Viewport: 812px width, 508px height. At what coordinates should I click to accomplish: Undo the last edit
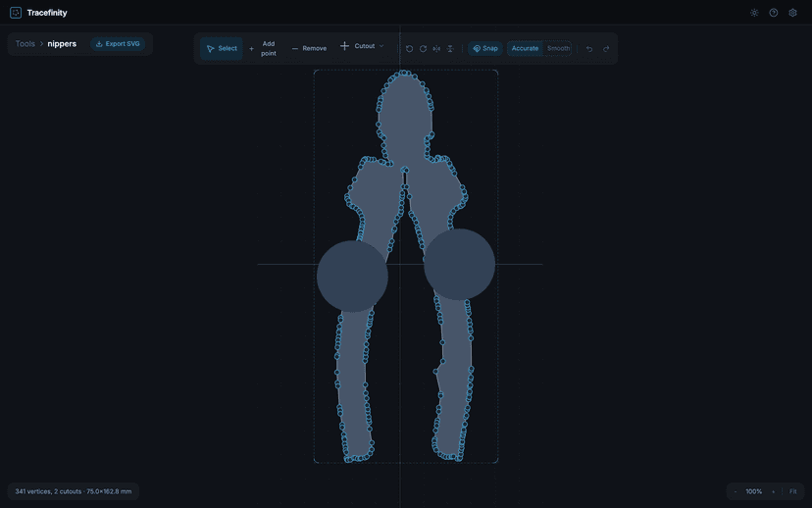589,49
